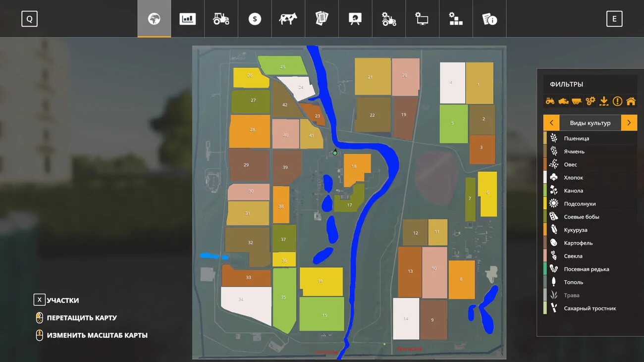Select field 6 on the map
This screenshot has width=644, height=362.
tap(487, 194)
